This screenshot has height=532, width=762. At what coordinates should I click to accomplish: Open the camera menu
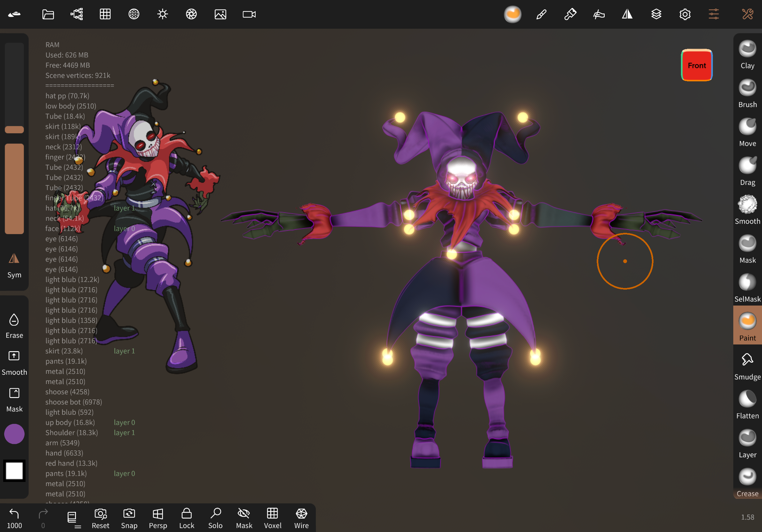(249, 14)
